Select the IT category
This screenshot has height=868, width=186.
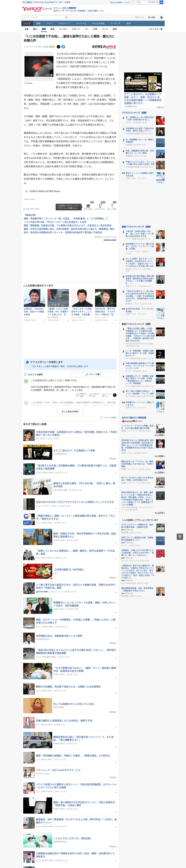(86, 29)
